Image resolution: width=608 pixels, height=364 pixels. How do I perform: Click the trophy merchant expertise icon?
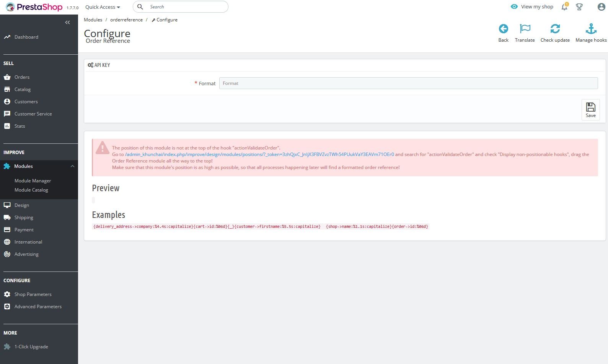tap(579, 7)
